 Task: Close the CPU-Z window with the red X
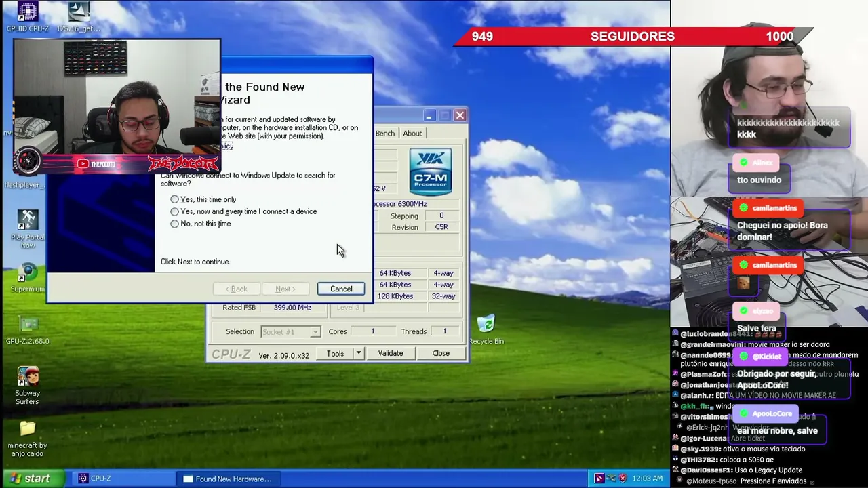tap(460, 115)
